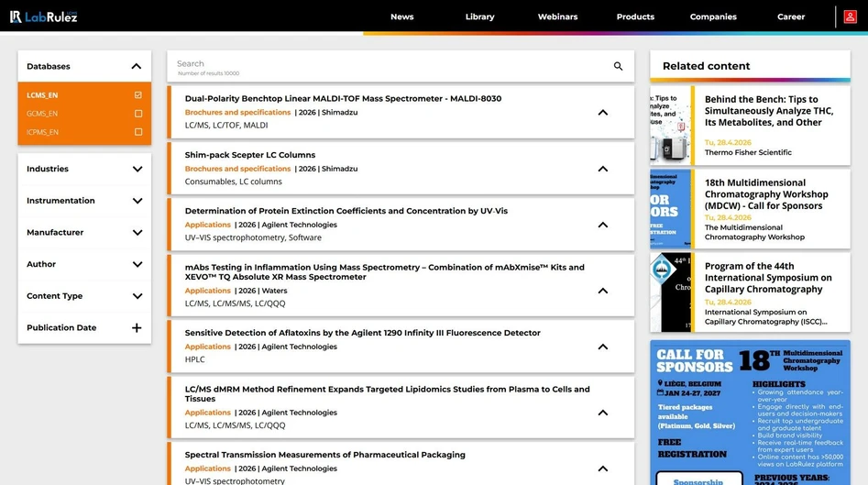Image resolution: width=868 pixels, height=485 pixels.
Task: Expand Publication Date with plus icon
Action: click(137, 328)
